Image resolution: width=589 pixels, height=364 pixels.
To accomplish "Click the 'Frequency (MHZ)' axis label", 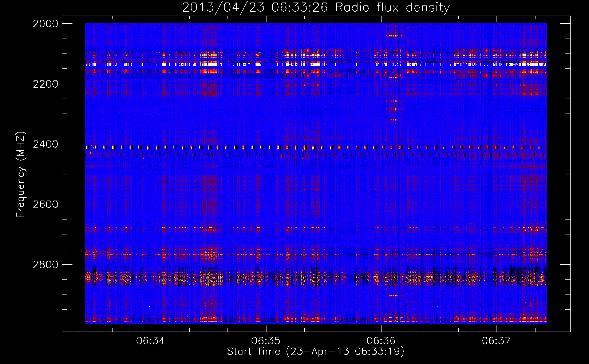I will [21, 174].
